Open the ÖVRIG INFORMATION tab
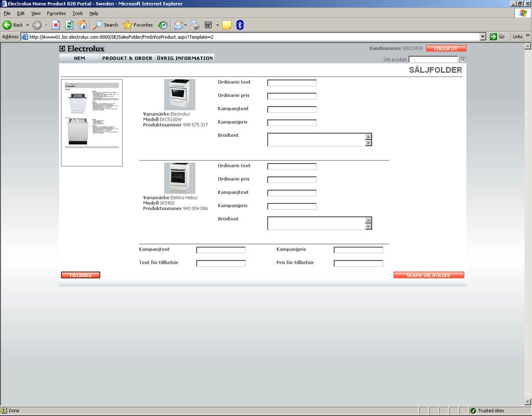532x416 pixels. point(184,58)
